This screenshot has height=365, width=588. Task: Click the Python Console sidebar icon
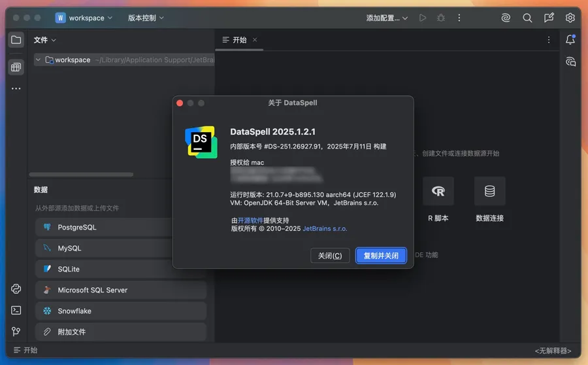tap(16, 289)
